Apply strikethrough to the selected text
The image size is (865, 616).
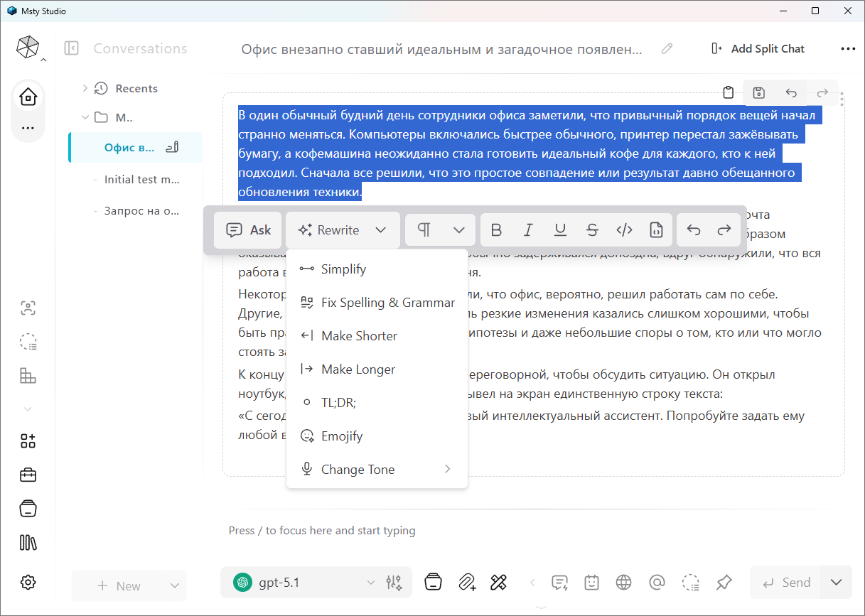pyautogui.click(x=592, y=230)
